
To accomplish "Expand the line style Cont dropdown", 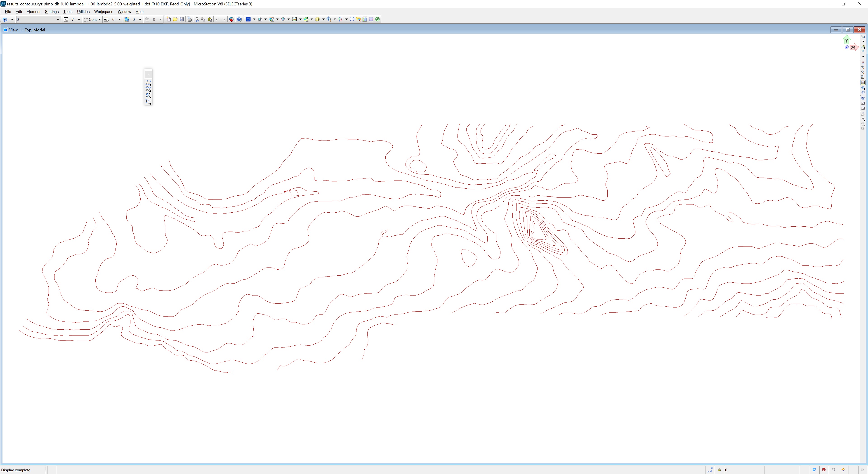I will tap(99, 19).
